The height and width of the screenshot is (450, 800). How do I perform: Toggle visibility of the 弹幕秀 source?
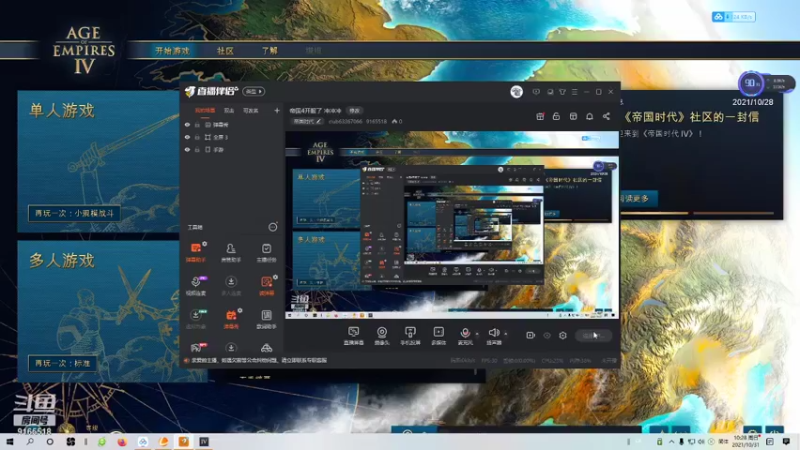187,124
